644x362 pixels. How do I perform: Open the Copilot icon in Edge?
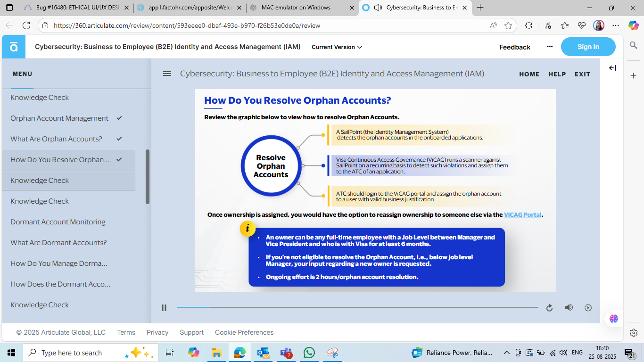(x=633, y=25)
